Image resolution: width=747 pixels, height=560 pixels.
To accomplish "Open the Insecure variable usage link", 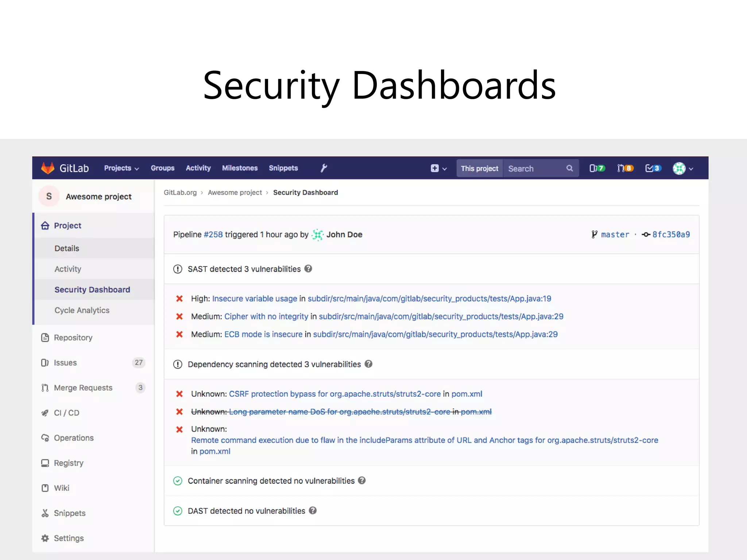I will click(x=255, y=299).
